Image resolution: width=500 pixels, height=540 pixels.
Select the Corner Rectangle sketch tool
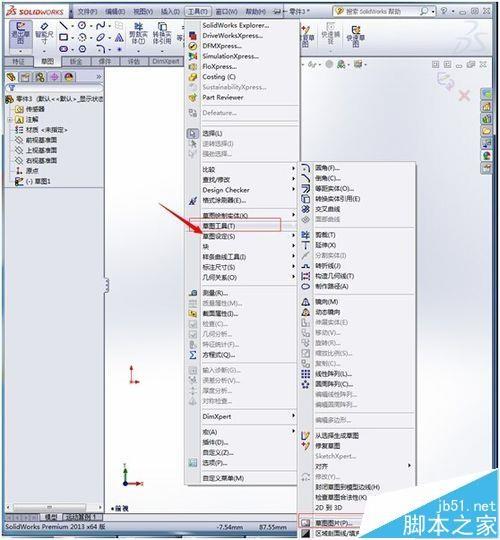pos(63,37)
